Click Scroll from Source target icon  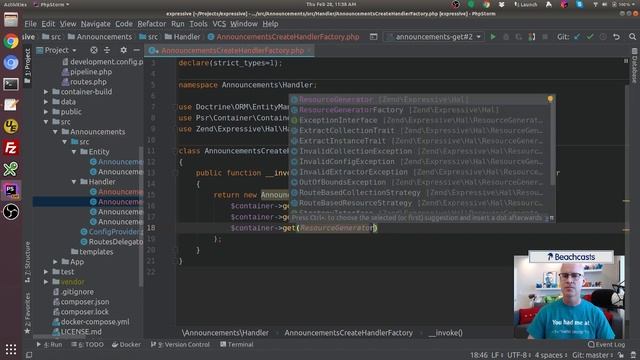tap(94, 50)
